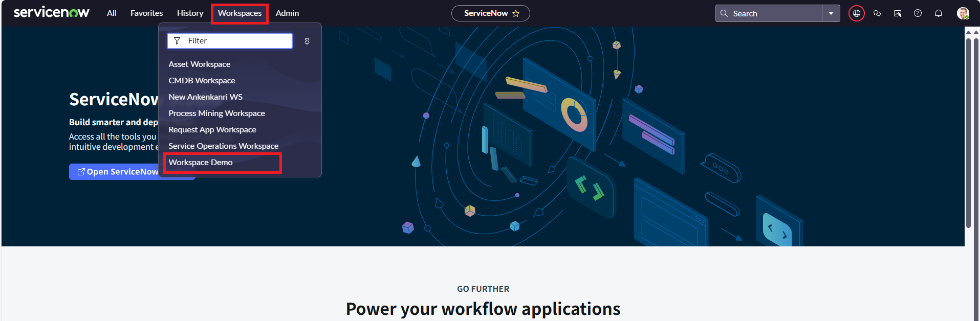The height and width of the screenshot is (321, 980).
Task: Open the Favorites menu
Action: [x=146, y=13]
